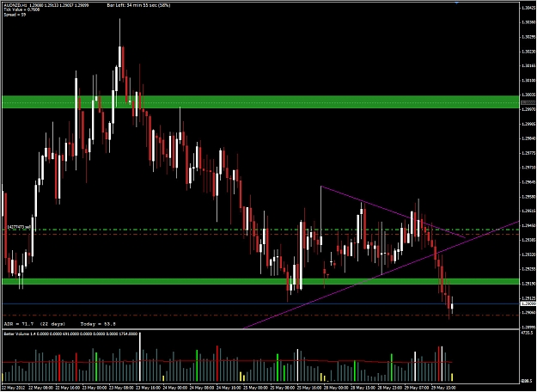Click the '28 May 15:00' time axis label
The height and width of the screenshot is (392, 537).
363,388
